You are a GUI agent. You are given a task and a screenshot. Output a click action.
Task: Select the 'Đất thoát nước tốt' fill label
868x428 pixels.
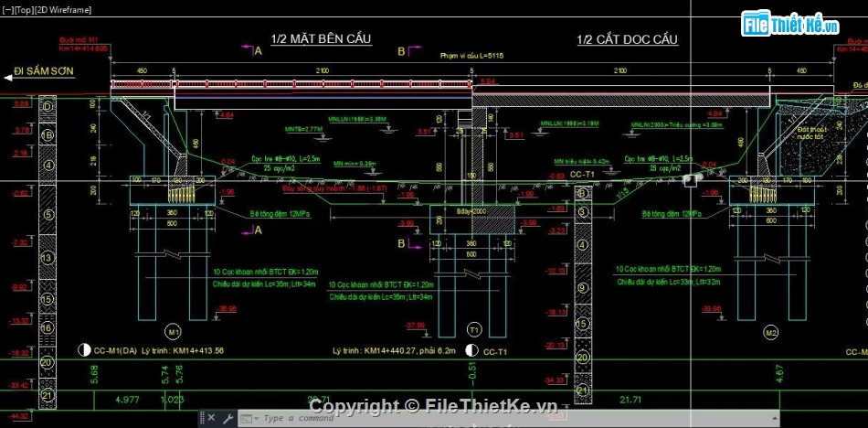(812, 133)
